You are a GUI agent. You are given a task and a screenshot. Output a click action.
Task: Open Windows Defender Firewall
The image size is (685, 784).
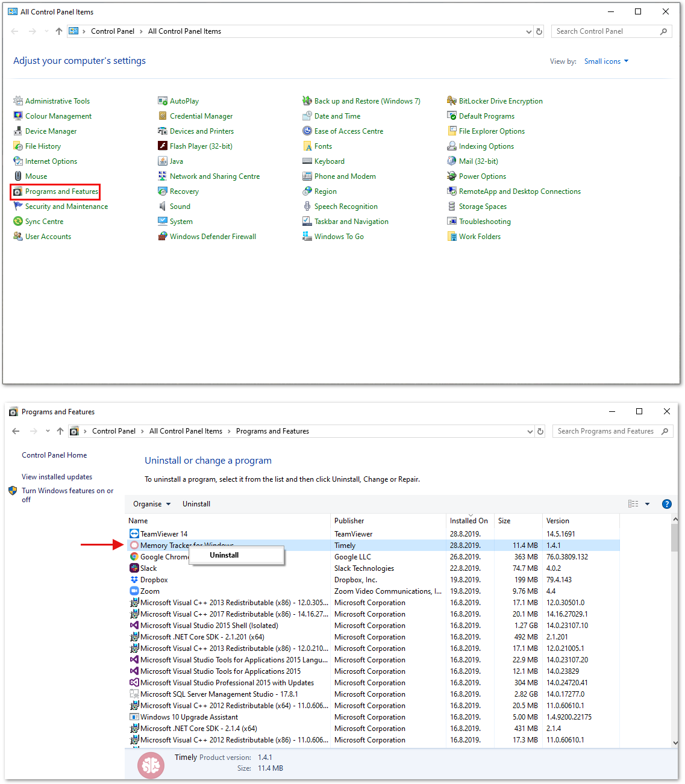click(213, 236)
